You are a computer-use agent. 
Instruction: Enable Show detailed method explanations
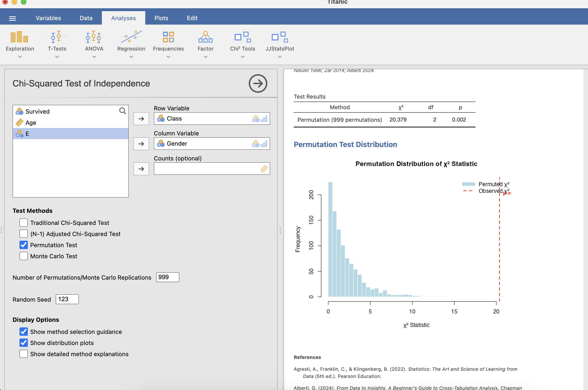[x=24, y=354]
